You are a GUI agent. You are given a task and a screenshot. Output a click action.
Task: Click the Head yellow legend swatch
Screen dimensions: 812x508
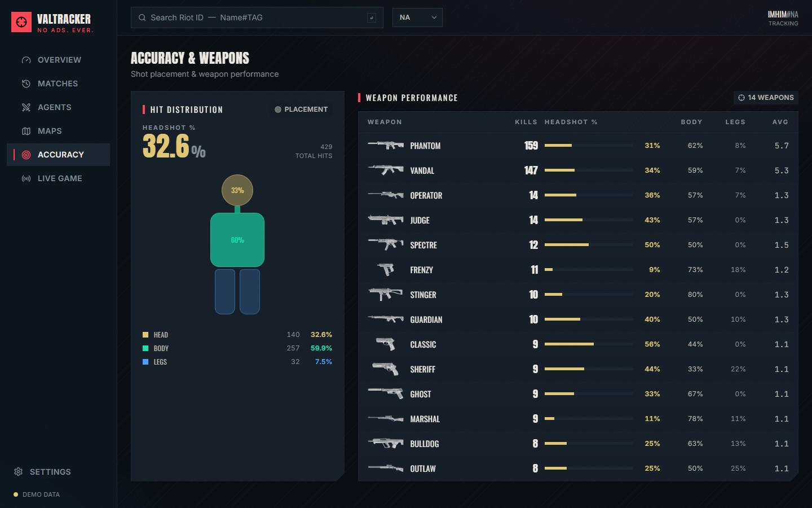pyautogui.click(x=145, y=335)
